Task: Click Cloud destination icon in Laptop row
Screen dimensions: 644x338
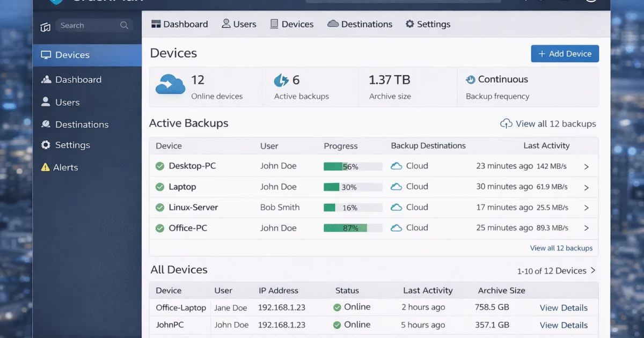Action: pos(397,187)
